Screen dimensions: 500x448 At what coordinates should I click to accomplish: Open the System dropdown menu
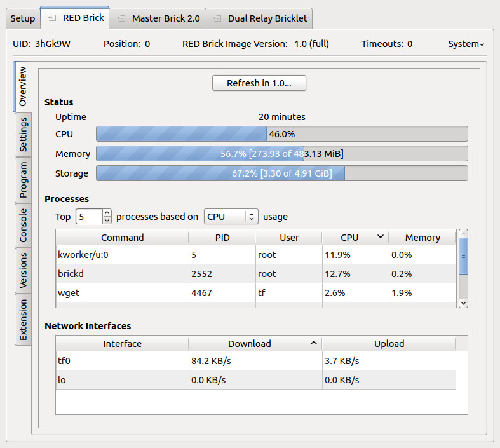466,44
